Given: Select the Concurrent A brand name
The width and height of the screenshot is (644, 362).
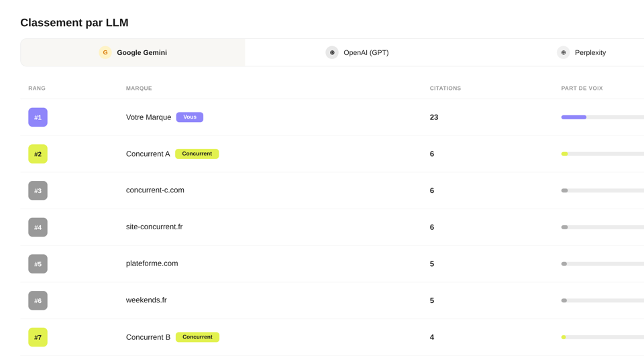Looking at the screenshot, I should click(148, 154).
